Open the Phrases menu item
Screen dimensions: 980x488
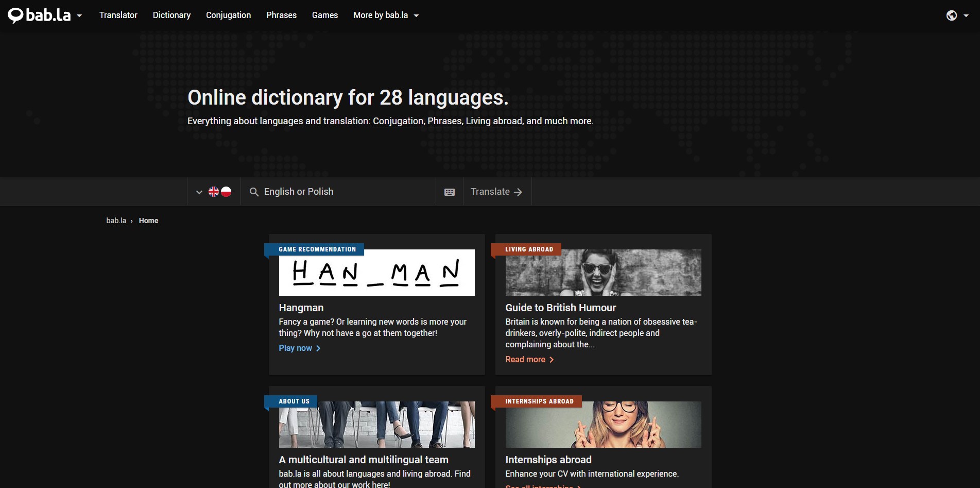[x=281, y=15]
